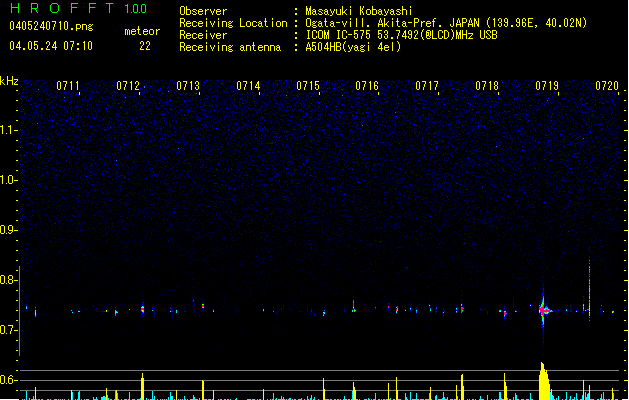Click the 0.7 kHz axis label
The height and width of the screenshot is (400, 629).
point(9,330)
